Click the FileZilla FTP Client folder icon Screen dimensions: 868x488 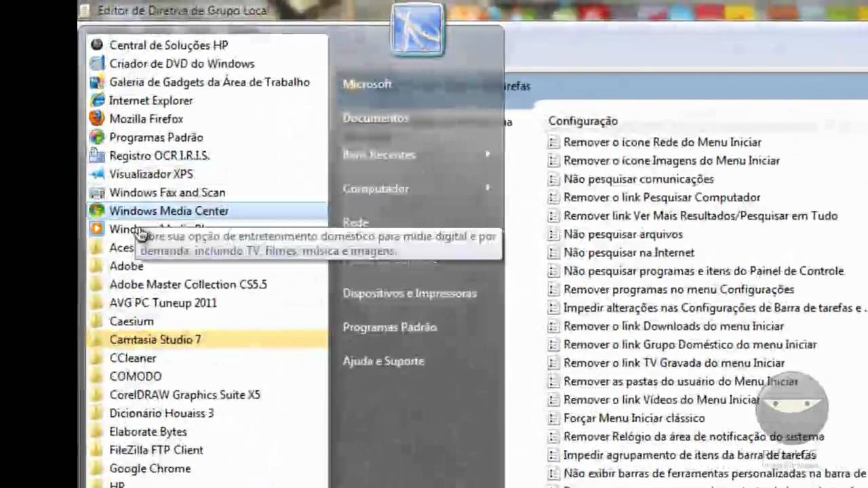click(x=97, y=449)
